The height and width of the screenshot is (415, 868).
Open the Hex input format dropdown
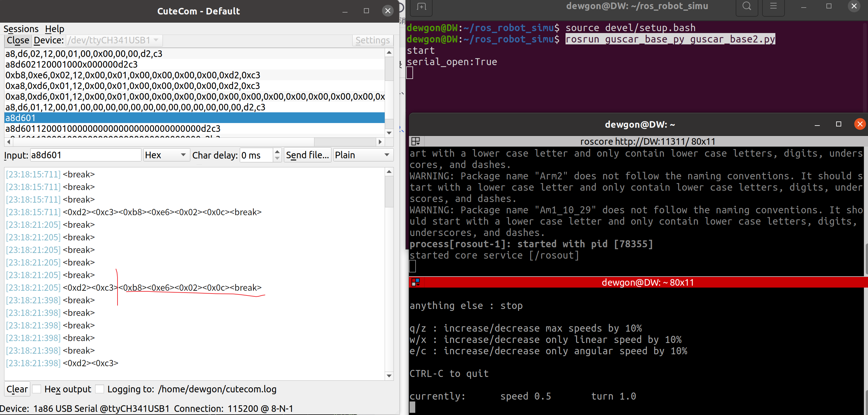pos(166,155)
